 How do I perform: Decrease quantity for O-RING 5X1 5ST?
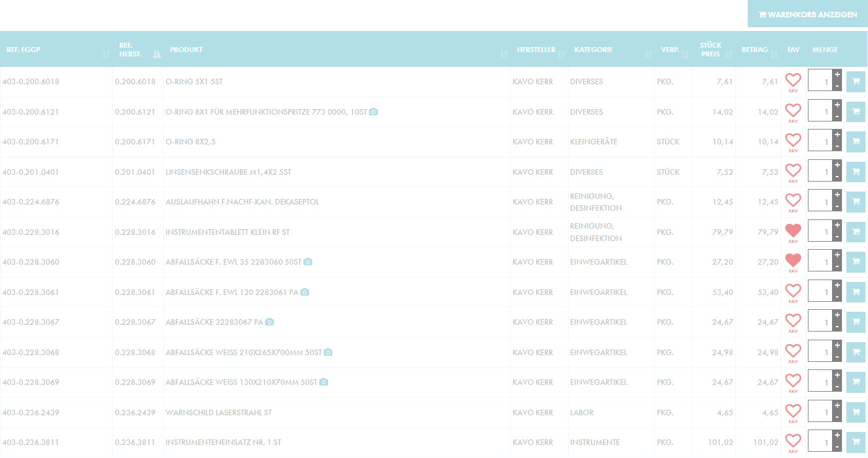pyautogui.click(x=837, y=86)
